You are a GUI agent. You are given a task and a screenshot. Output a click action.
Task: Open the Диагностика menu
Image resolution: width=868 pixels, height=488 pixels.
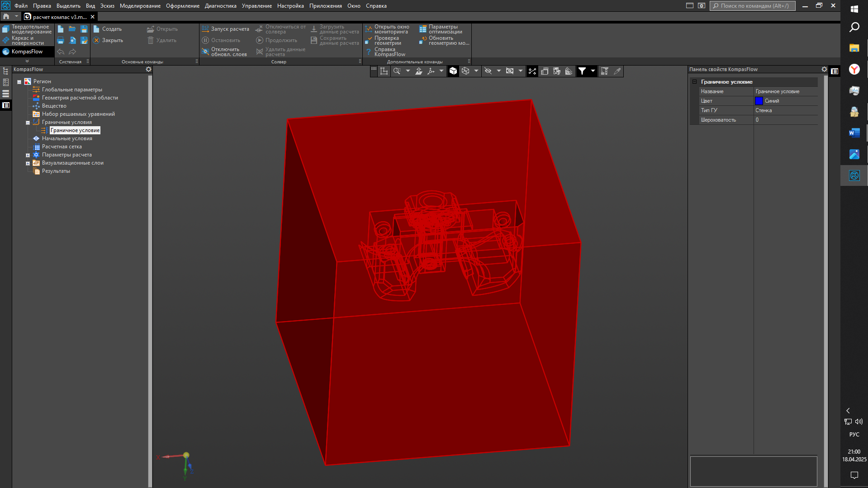coord(220,6)
